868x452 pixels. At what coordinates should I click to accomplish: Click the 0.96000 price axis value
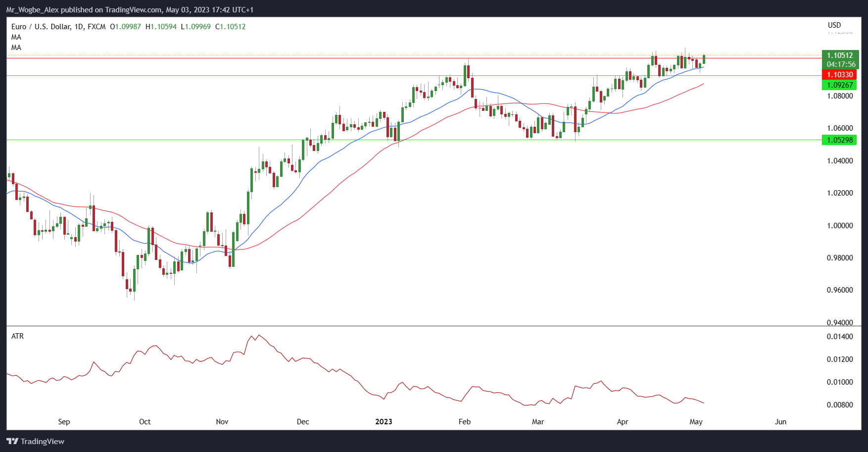tap(840, 290)
